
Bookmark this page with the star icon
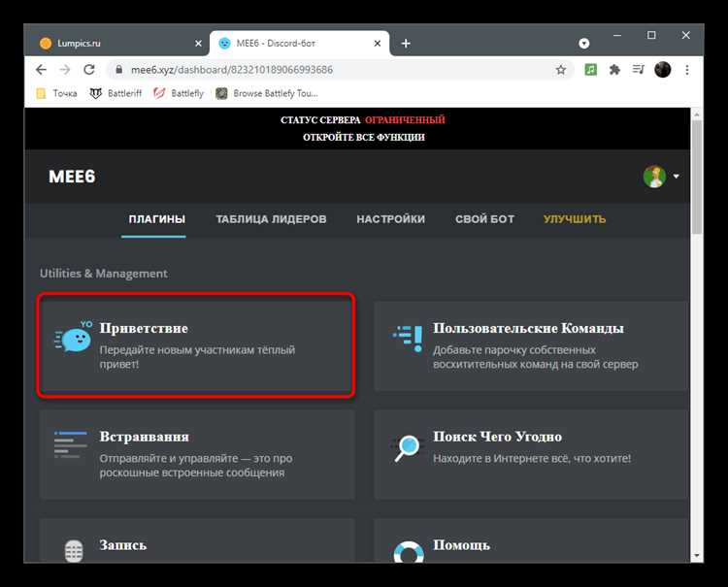click(561, 70)
